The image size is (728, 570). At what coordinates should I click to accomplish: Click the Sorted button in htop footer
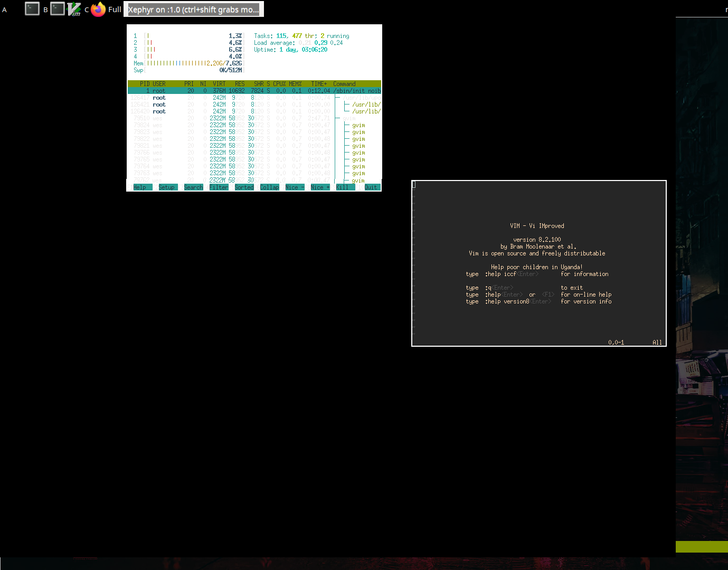click(244, 187)
